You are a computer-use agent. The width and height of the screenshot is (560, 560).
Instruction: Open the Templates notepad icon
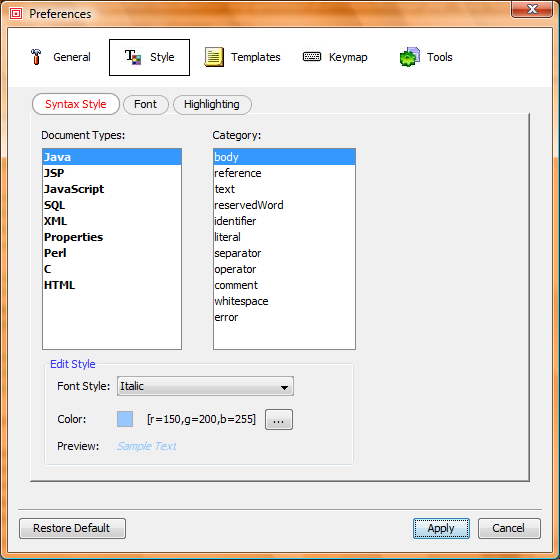(x=214, y=57)
